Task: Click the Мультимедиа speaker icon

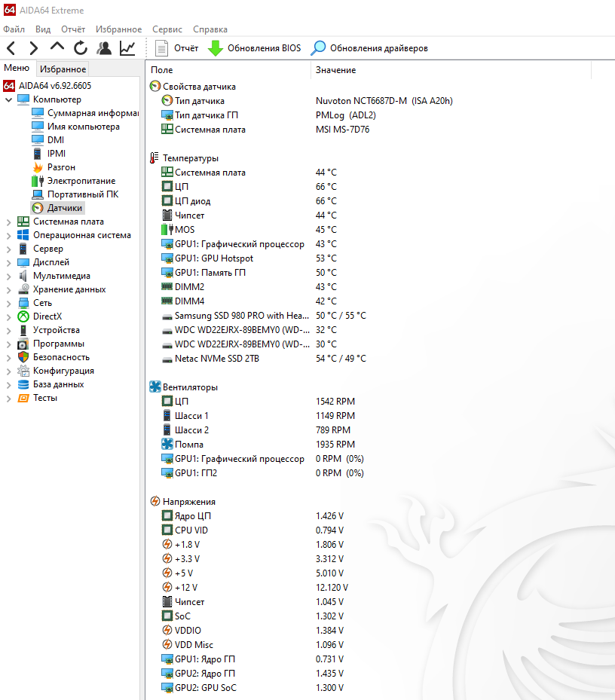Action: click(23, 276)
